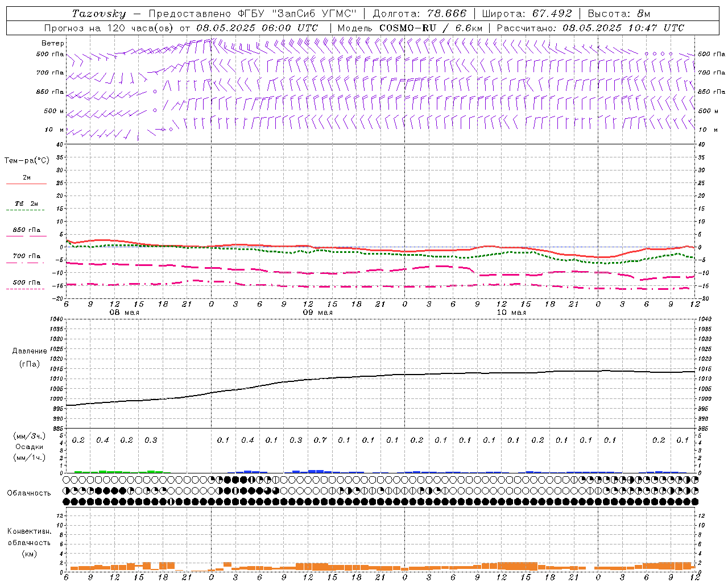Click the "(мм/3ч.)" precipitation unit label

30,436
